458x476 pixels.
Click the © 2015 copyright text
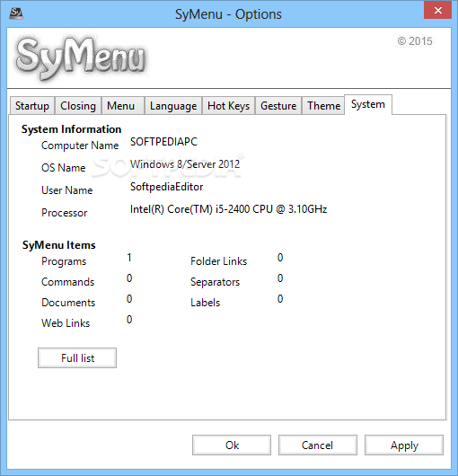415,41
